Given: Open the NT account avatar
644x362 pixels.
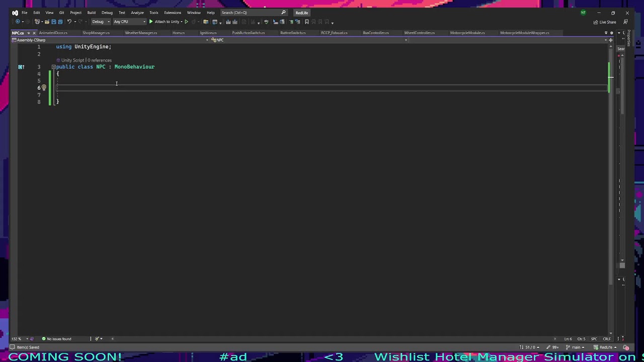Looking at the screenshot, I should pos(583,13).
